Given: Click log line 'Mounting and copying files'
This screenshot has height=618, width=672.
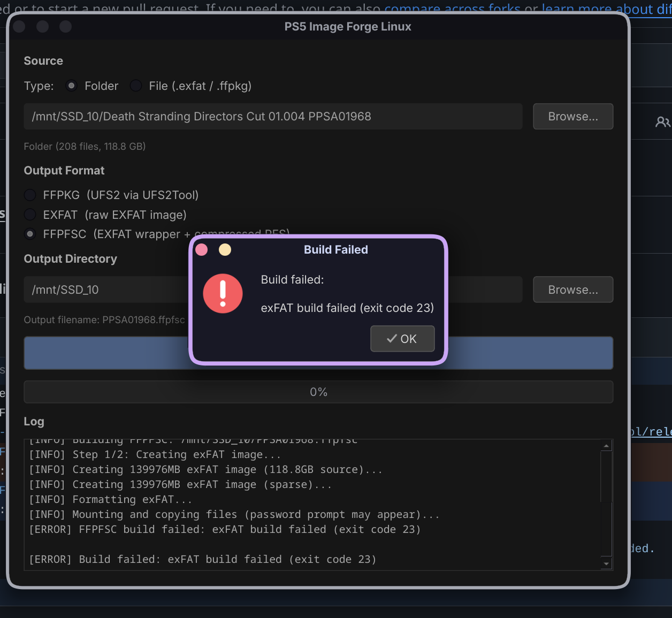Looking at the screenshot, I should (234, 514).
